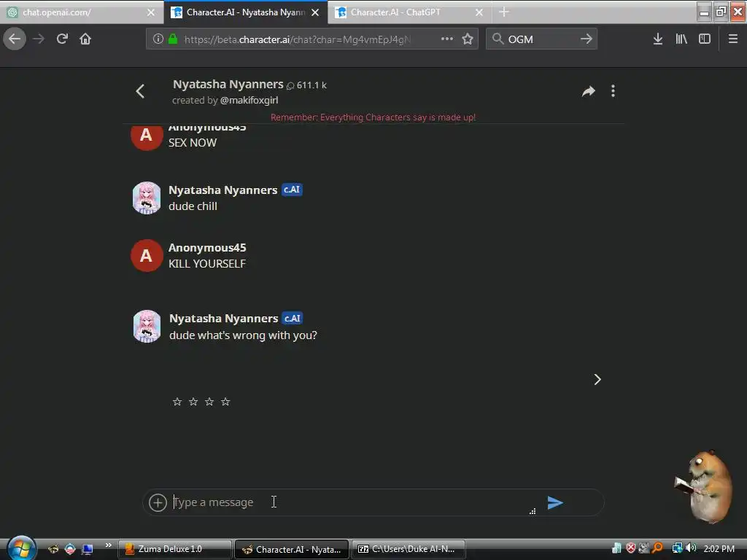Click the c.AI badge above 'dude chill'
Screen dimensions: 747x560
coord(292,190)
